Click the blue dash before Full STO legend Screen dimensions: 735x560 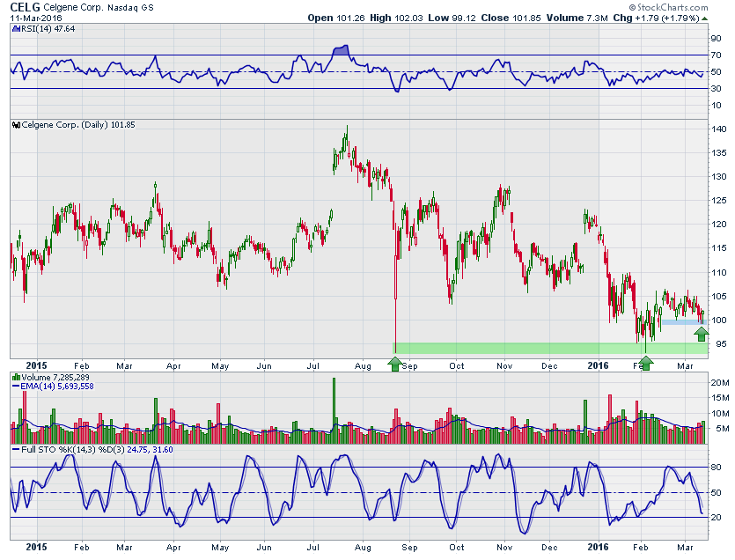tap(16, 450)
